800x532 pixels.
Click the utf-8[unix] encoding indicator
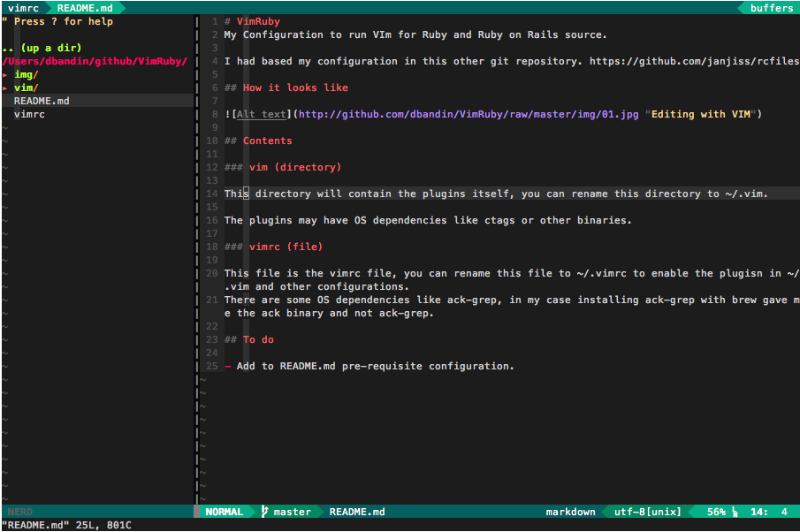pos(647,512)
